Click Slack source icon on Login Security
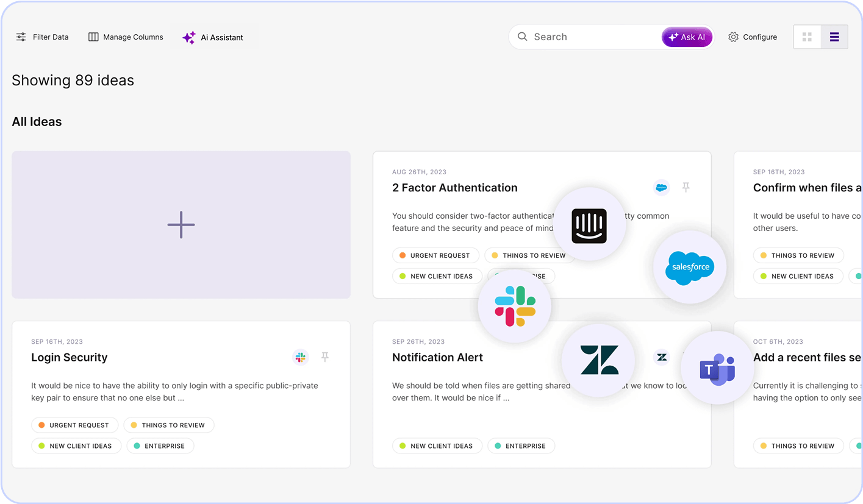This screenshot has width=863, height=504. [x=300, y=357]
